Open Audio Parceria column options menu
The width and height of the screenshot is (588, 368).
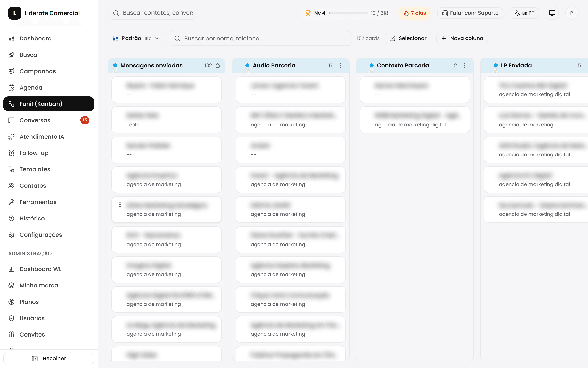pos(340,65)
